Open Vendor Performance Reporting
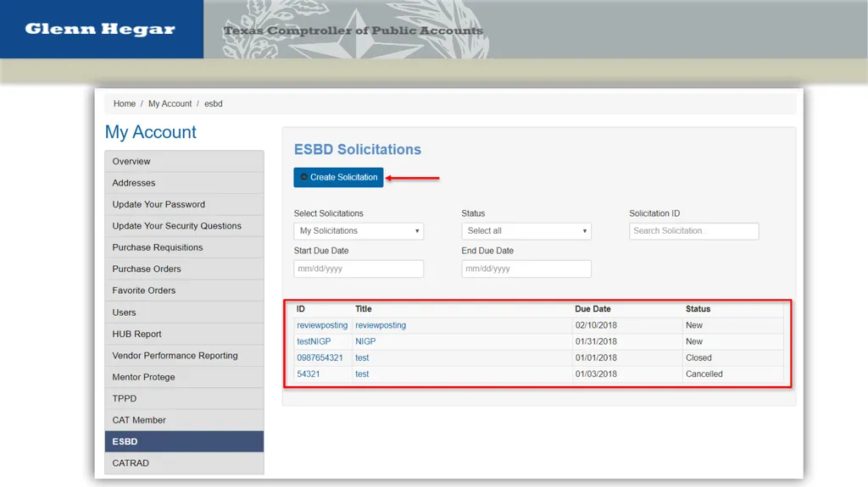 (x=184, y=355)
